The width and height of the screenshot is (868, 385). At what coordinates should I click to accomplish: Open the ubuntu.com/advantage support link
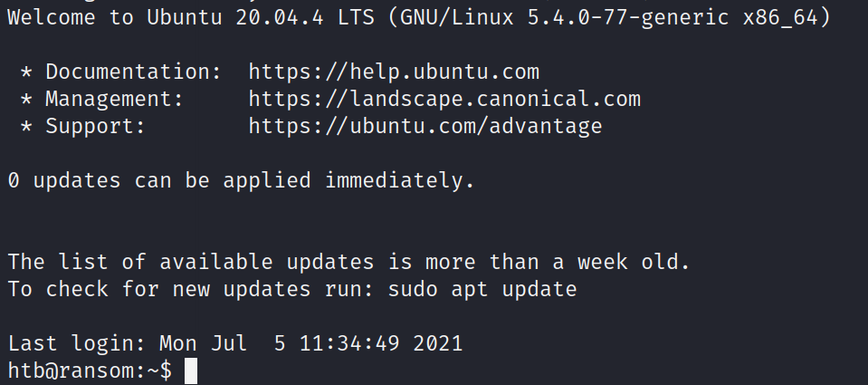425,126
